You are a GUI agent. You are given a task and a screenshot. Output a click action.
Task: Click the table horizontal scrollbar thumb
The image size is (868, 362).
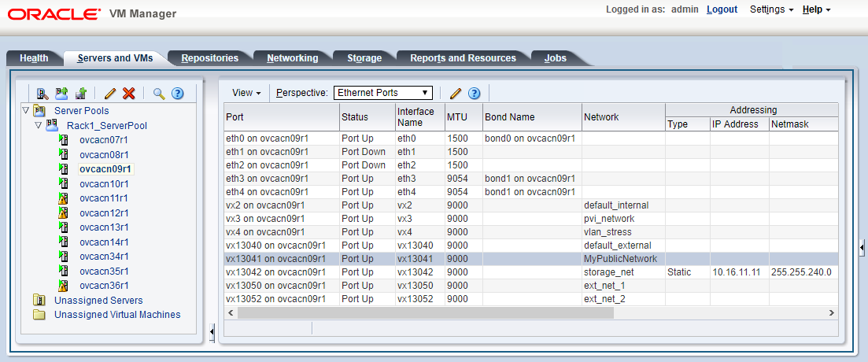pos(426,312)
